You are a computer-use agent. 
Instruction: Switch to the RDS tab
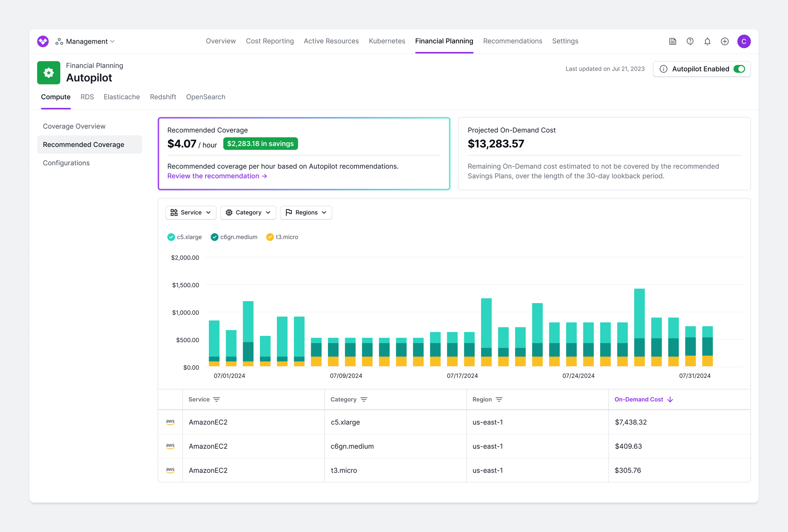[87, 97]
